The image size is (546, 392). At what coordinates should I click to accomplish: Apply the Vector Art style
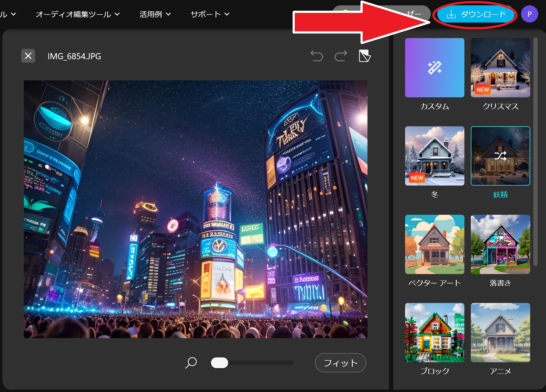pos(434,244)
